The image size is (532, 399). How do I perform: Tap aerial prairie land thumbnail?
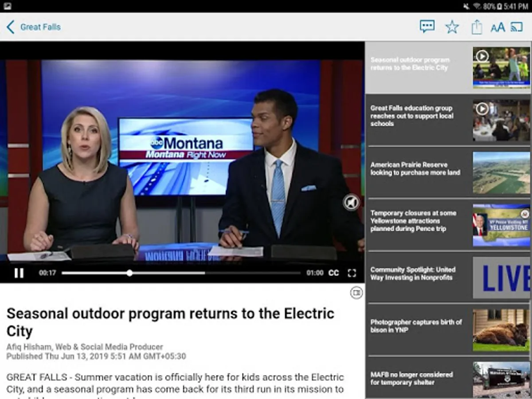pos(501,172)
